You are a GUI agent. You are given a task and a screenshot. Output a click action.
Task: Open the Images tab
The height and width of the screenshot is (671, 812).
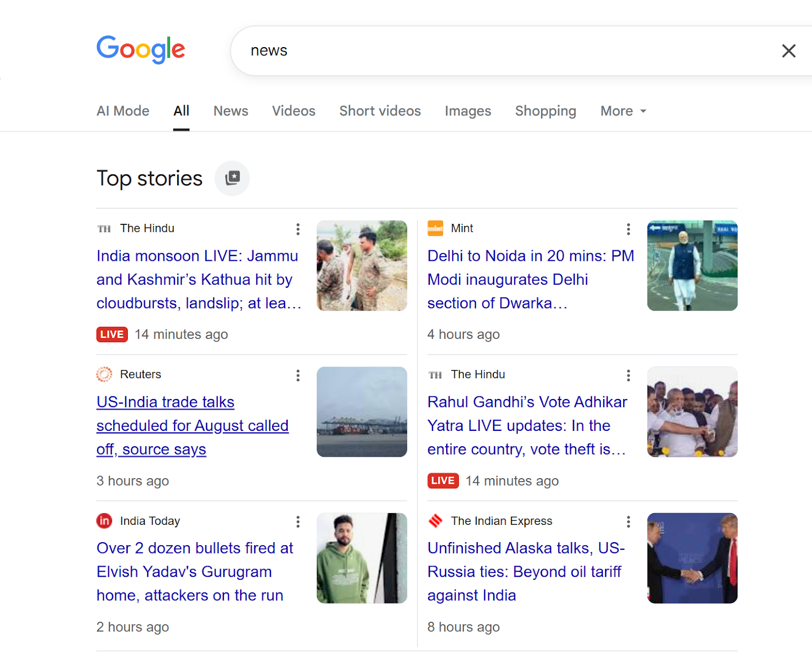468,111
